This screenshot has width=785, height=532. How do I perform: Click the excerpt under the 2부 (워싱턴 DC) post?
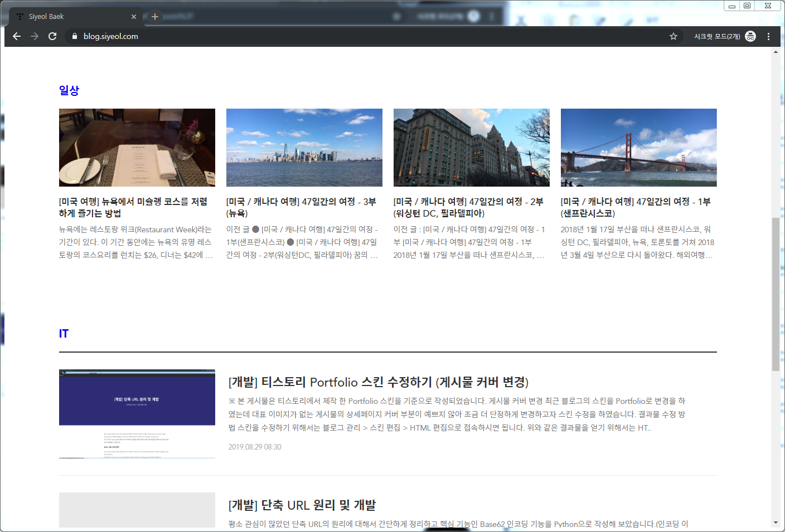[x=469, y=242]
